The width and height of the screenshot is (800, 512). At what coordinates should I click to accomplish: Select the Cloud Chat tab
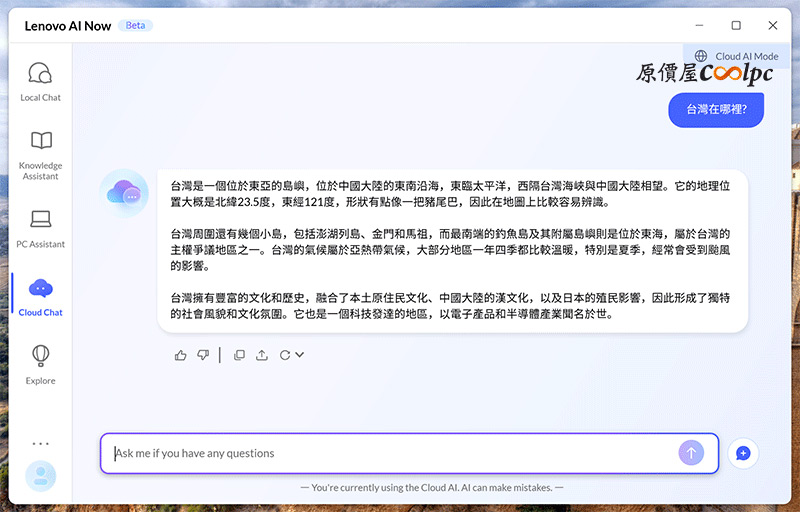point(40,298)
